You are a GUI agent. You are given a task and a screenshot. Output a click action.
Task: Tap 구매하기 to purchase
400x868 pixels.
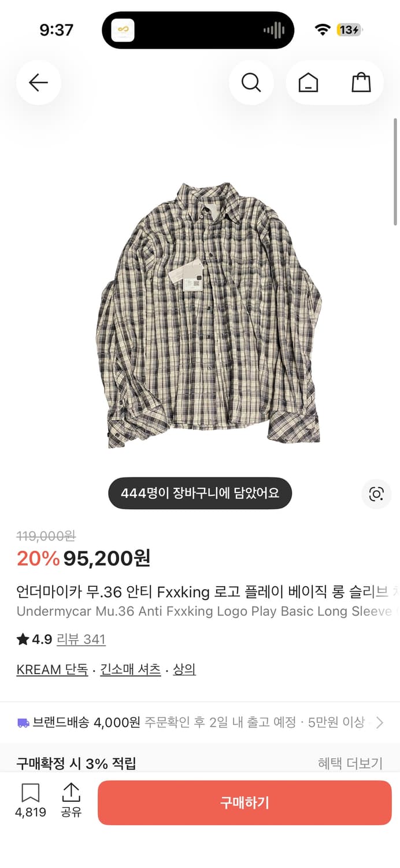coord(245,803)
